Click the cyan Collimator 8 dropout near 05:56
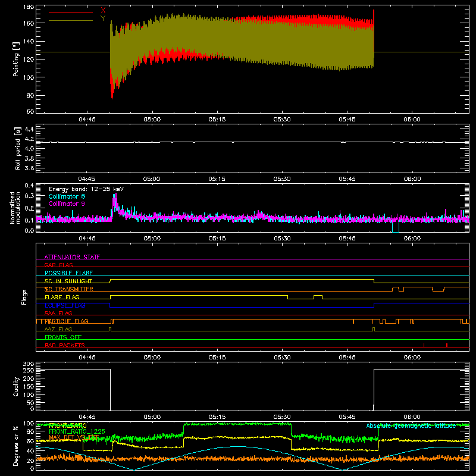This screenshot has height=476, width=476. [x=396, y=227]
